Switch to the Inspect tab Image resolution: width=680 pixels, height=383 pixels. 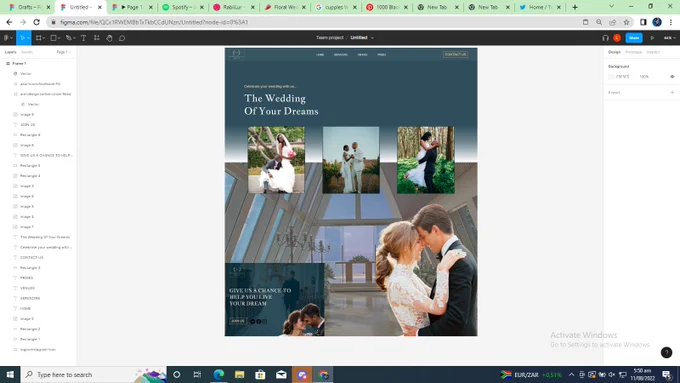tap(653, 52)
